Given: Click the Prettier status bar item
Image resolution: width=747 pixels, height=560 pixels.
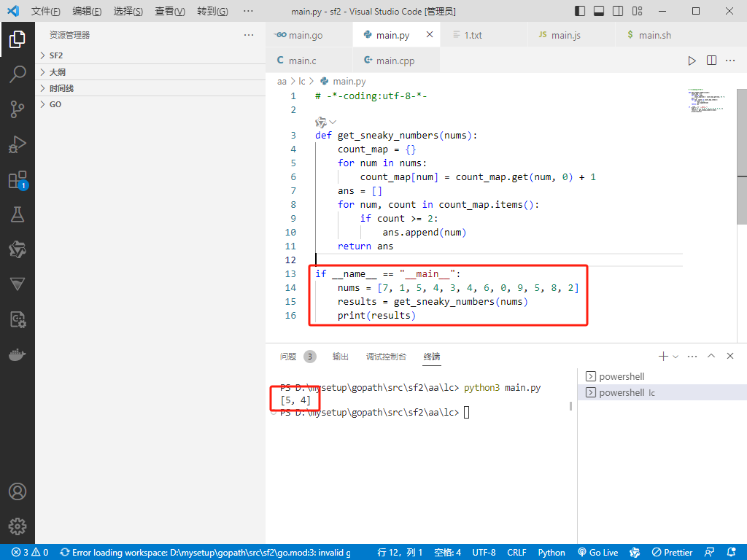Looking at the screenshot, I should [x=672, y=552].
